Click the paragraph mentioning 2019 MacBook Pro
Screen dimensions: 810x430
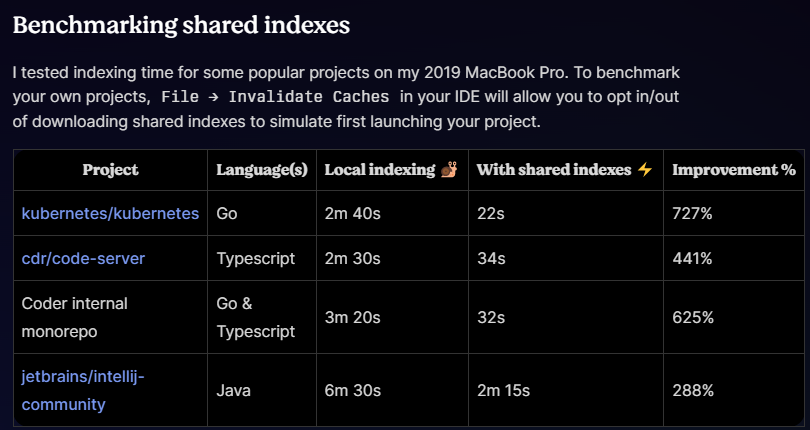click(346, 97)
